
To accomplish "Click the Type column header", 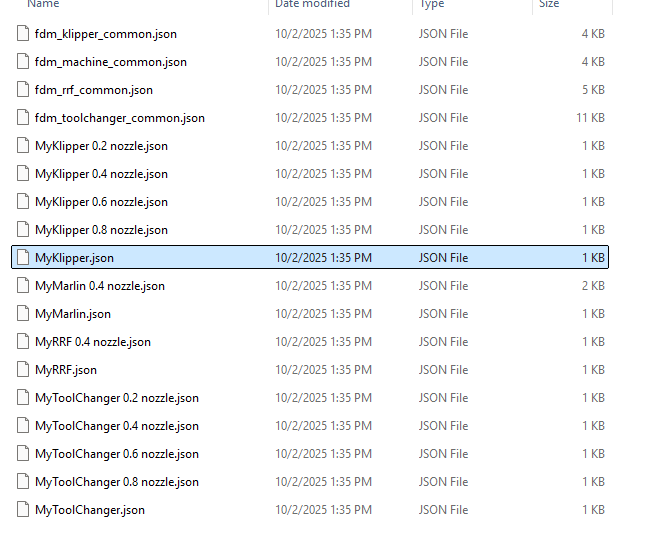I will (432, 5).
